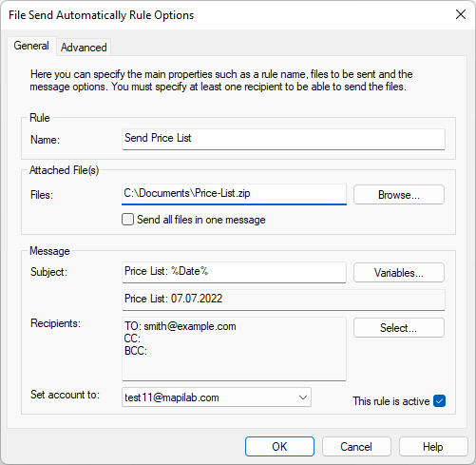Click the This rule is active label
This screenshot has height=465, width=476.
[391, 401]
